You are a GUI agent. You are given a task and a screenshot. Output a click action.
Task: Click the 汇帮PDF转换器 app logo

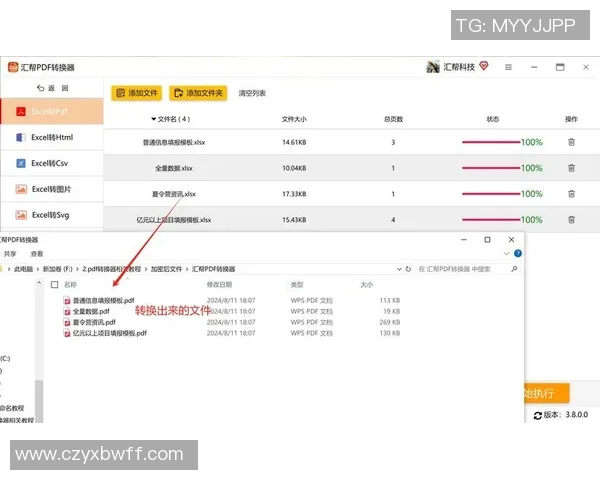[13, 67]
